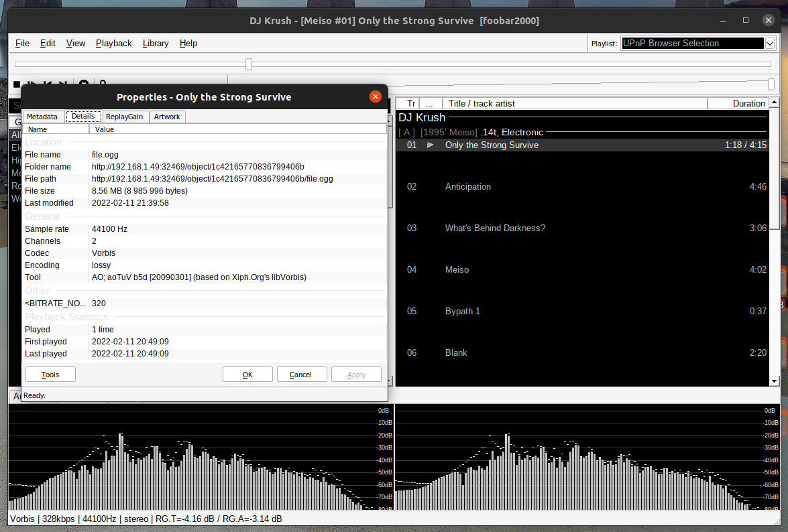Viewport: 788px width, 532px height.
Task: Open the Playlist selection dropdown
Action: [769, 44]
